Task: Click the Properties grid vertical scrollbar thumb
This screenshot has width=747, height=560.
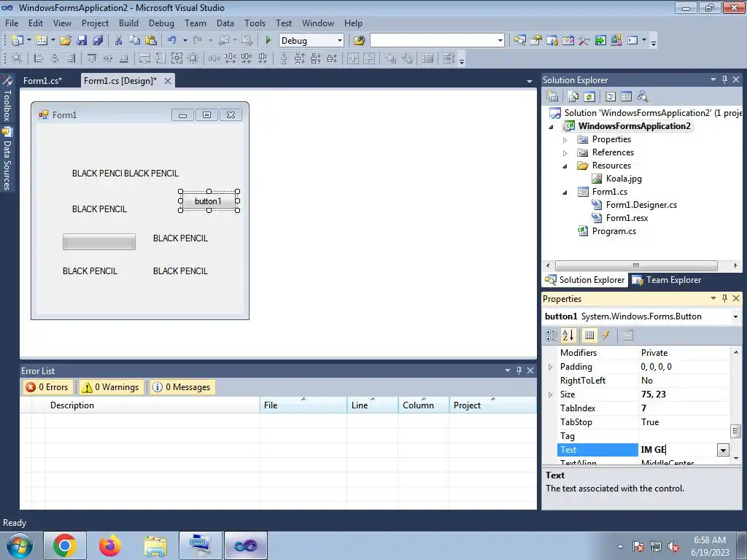Action: 735,431
